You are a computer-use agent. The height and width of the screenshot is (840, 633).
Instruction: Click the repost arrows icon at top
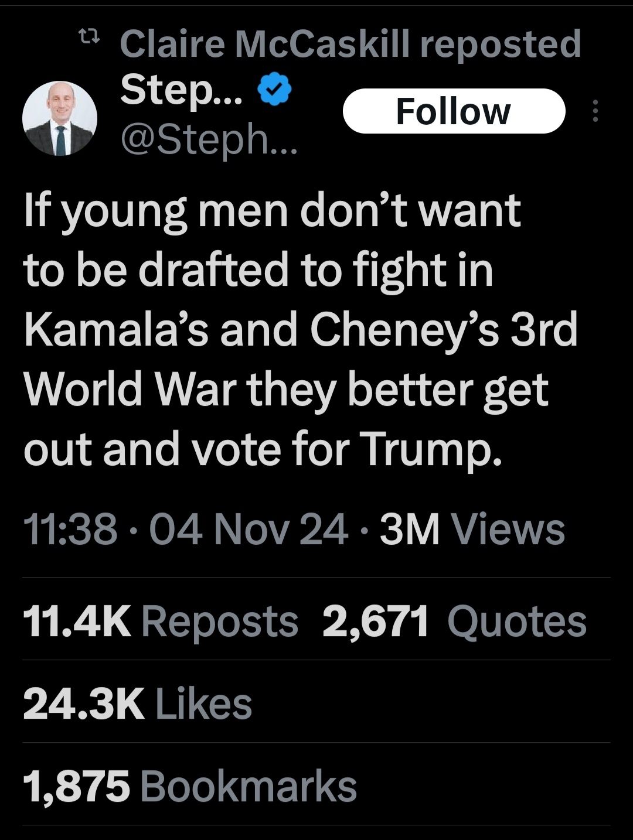(90, 40)
